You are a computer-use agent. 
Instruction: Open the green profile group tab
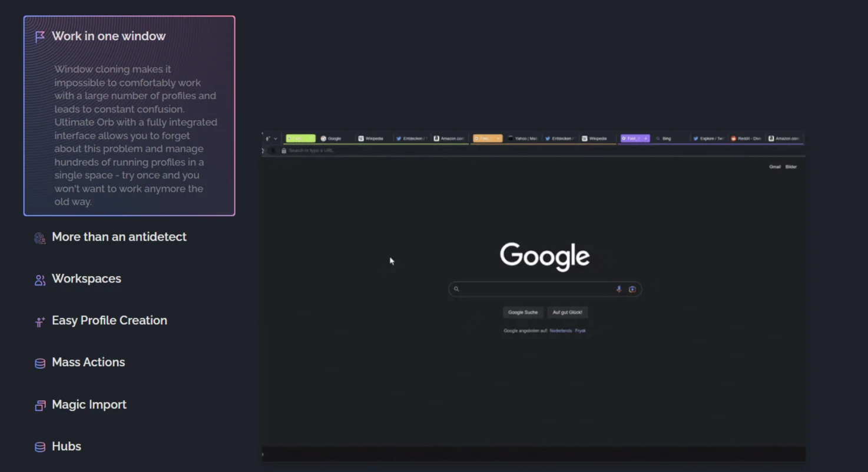click(x=300, y=139)
